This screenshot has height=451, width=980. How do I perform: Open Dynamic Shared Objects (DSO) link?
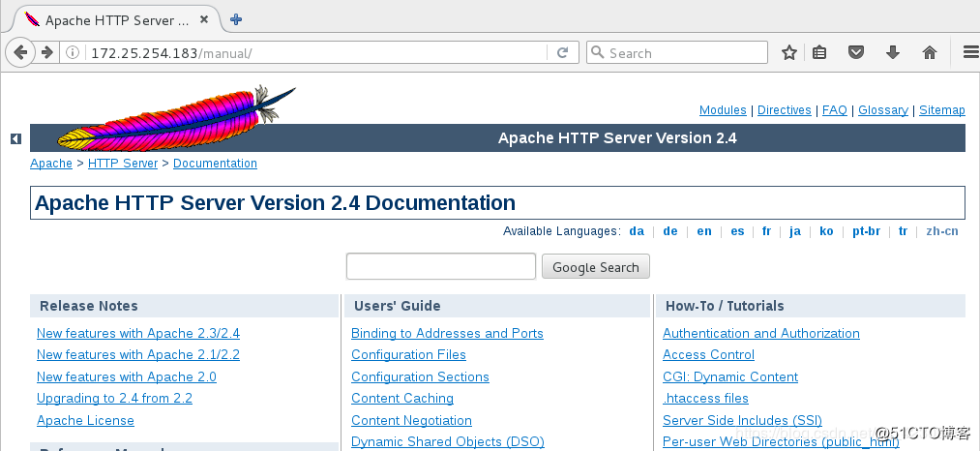[x=448, y=441]
